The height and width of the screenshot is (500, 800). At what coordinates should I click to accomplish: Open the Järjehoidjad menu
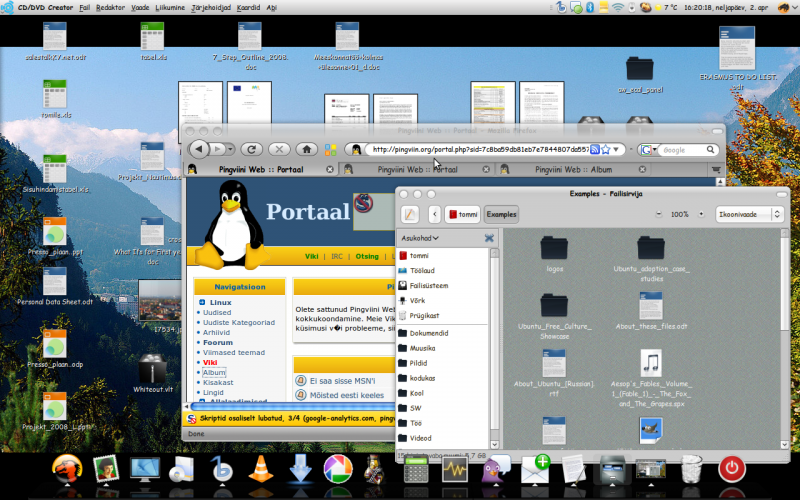[211, 8]
